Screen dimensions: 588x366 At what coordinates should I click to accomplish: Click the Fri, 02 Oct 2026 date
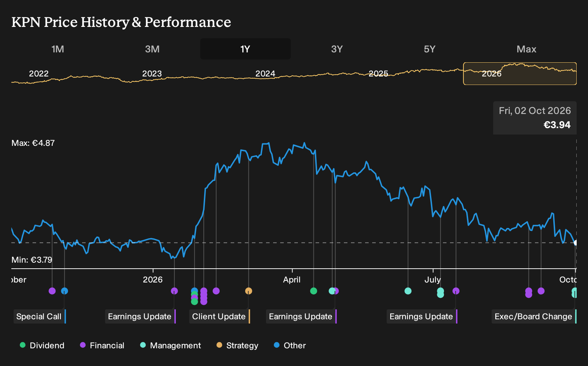pyautogui.click(x=535, y=111)
